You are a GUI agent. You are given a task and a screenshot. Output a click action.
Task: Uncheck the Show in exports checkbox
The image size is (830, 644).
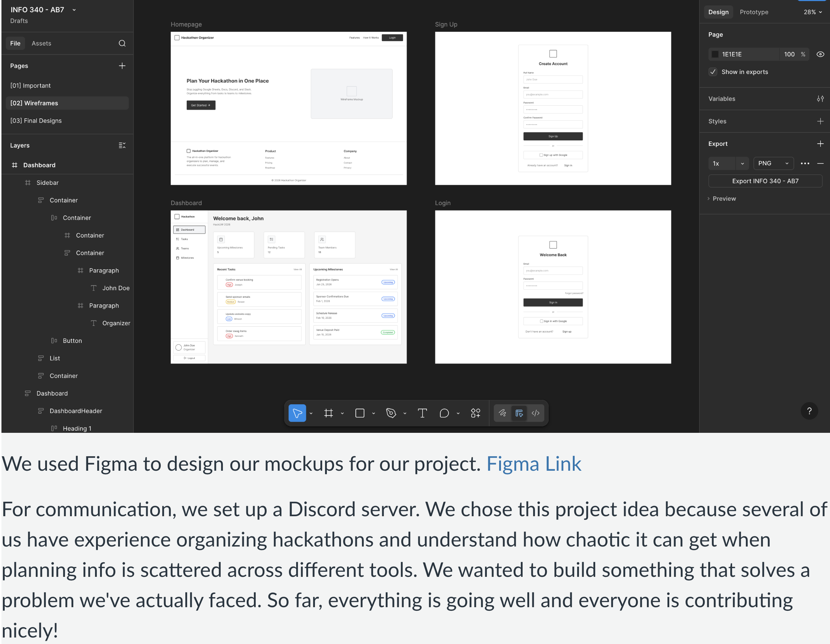[713, 72]
